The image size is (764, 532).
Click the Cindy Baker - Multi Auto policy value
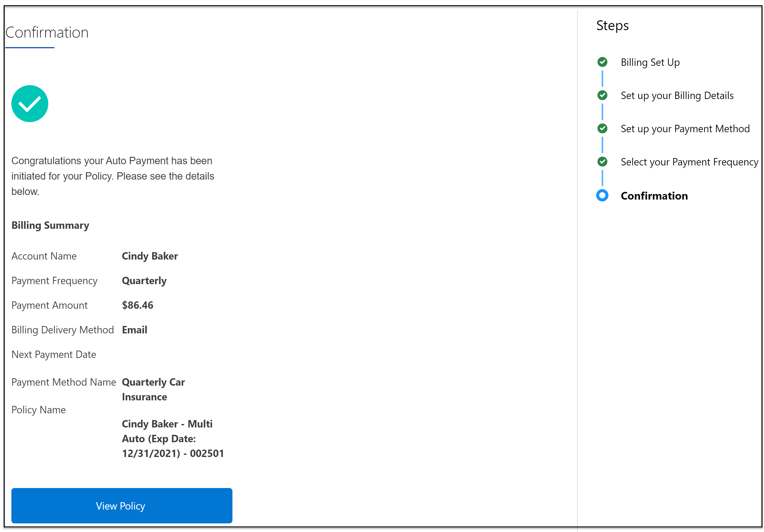click(173, 439)
